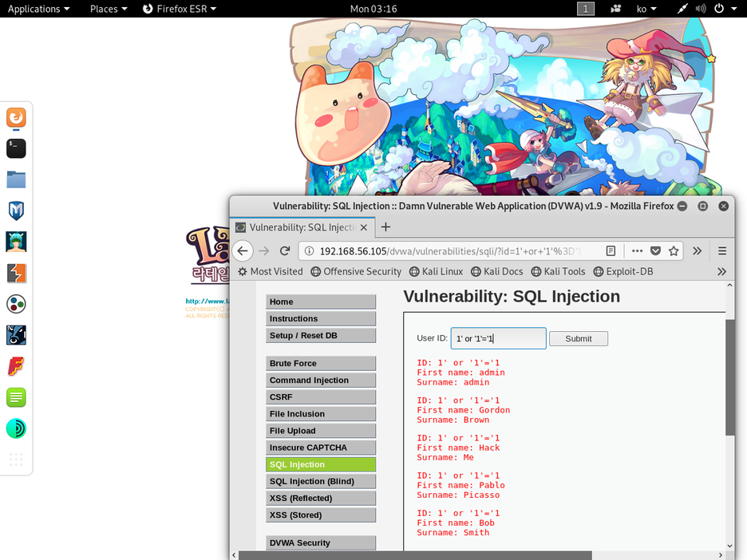Image resolution: width=747 pixels, height=560 pixels.
Task: Open Kali Linux bookmark
Action: (436, 271)
